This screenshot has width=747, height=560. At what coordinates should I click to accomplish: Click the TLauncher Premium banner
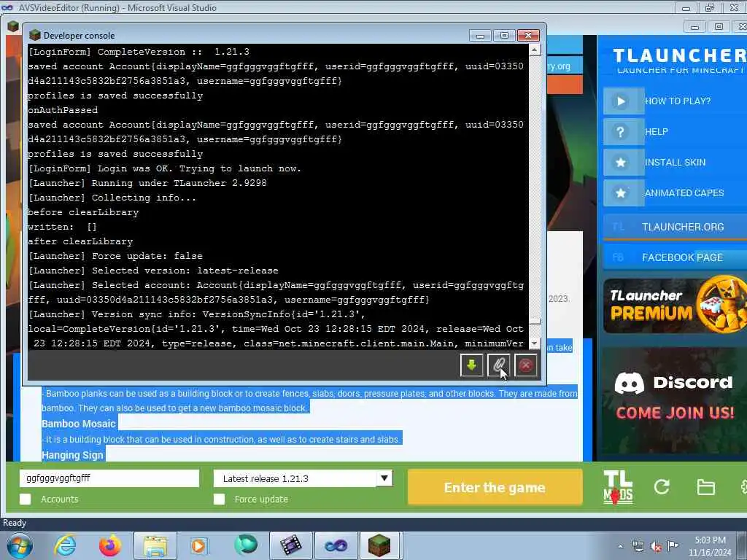click(675, 306)
